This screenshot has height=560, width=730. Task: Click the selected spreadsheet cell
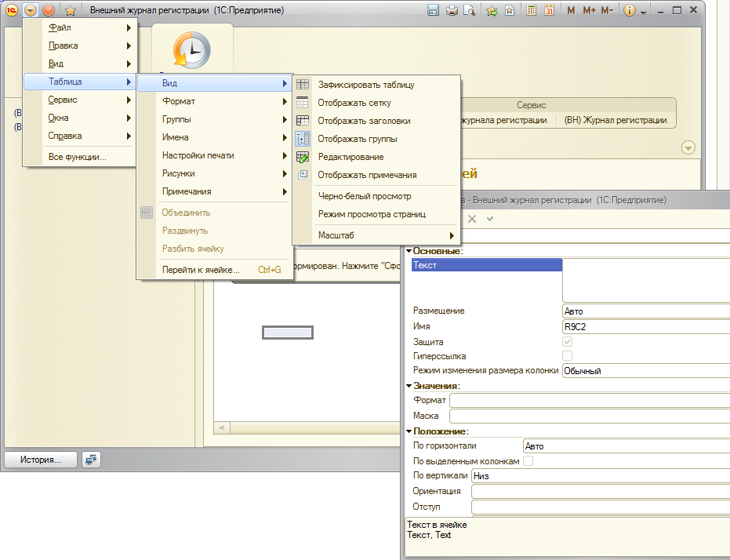pyautogui.click(x=288, y=333)
